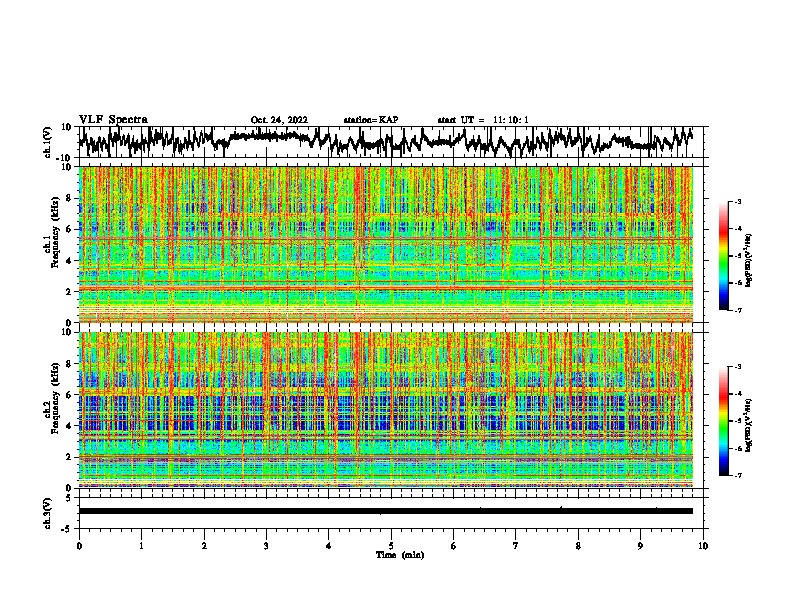Click the "5" tick on the time axis
Screen dimensions: 792x612
click(391, 546)
